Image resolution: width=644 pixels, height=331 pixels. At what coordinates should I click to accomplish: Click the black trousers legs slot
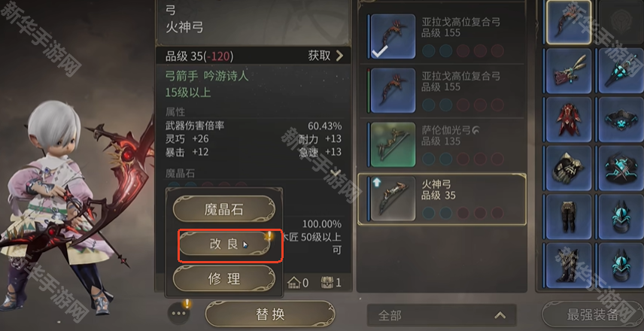569,217
